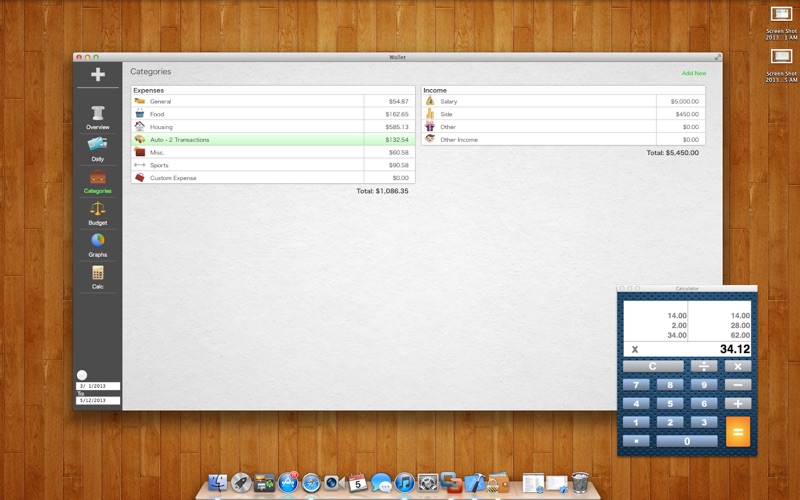Launch iTunes from the Dock
The height and width of the screenshot is (500, 800).
[404, 483]
